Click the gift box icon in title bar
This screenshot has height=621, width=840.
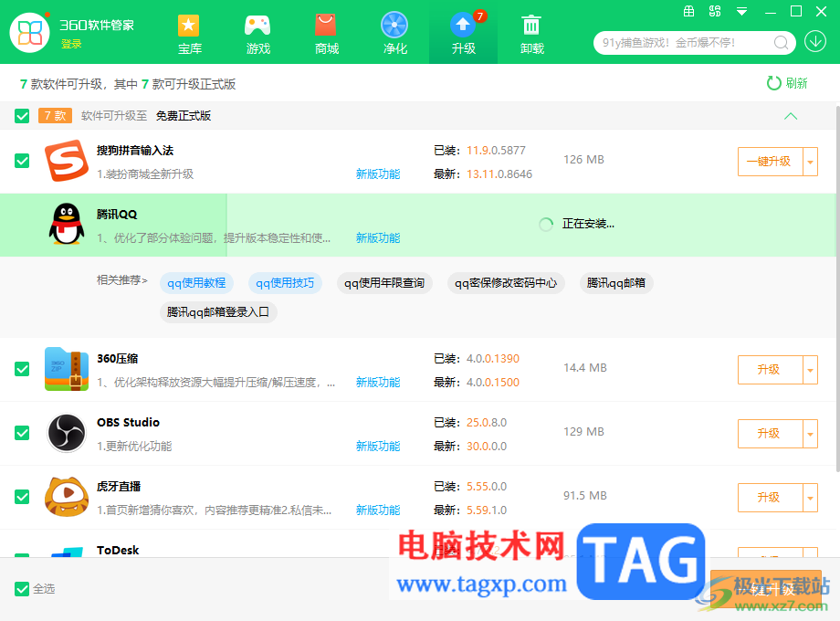pos(689,11)
